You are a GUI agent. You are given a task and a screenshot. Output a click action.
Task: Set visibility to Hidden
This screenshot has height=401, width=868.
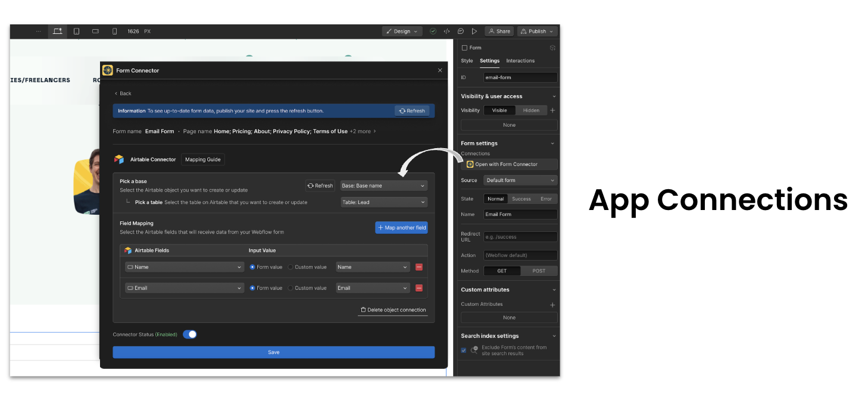531,110
